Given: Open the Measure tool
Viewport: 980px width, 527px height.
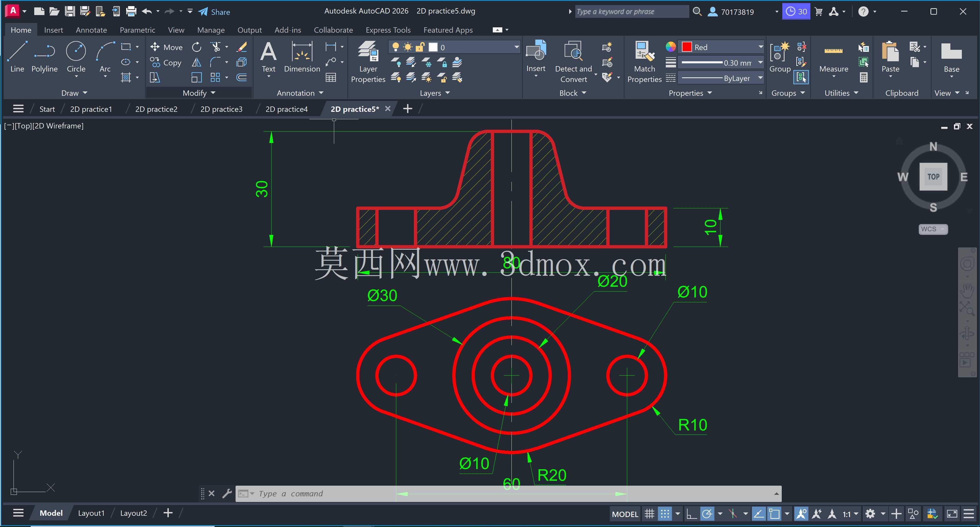Looking at the screenshot, I should pyautogui.click(x=834, y=59).
